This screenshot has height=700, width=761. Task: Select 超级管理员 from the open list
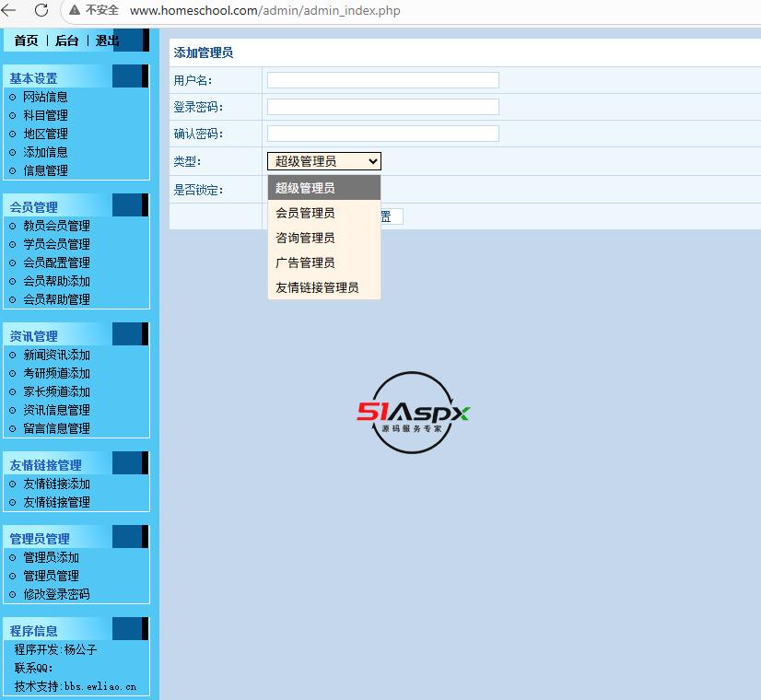tap(324, 188)
